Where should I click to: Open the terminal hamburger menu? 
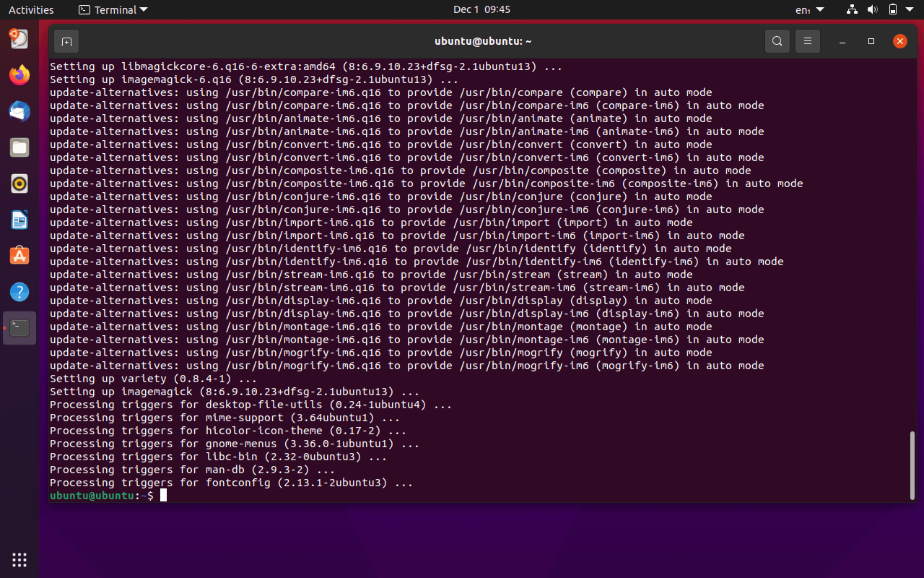(808, 41)
